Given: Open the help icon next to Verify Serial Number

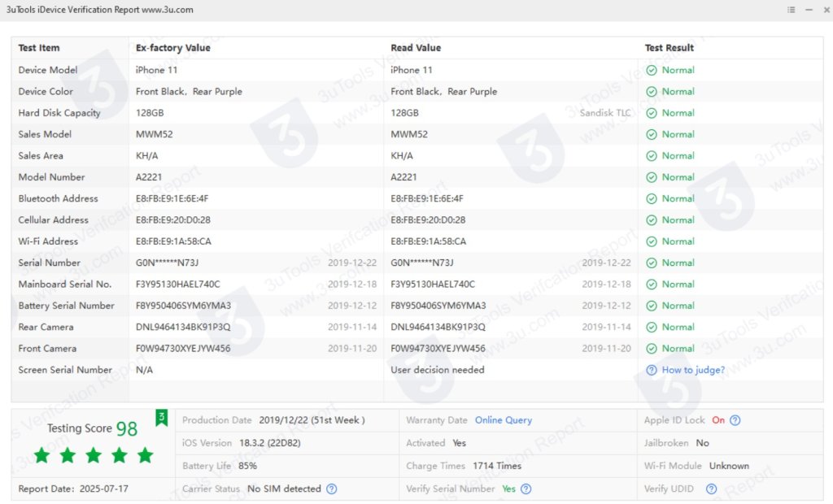Looking at the screenshot, I should pyautogui.click(x=526, y=489).
